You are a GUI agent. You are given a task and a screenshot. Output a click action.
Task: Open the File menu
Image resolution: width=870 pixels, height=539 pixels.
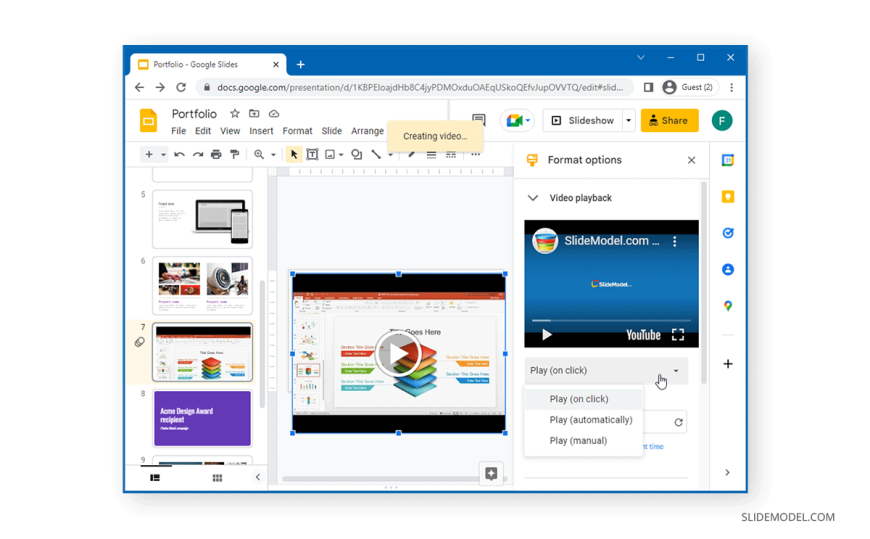pos(178,131)
